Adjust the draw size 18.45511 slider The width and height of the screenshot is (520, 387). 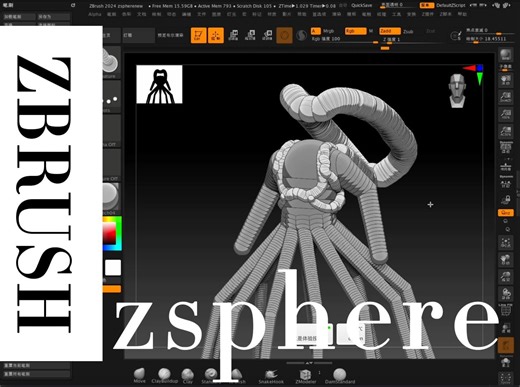490,39
